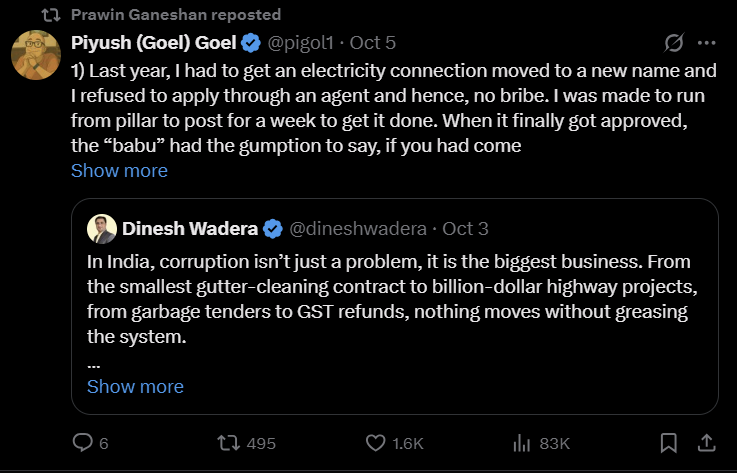Open Piyush (Goel) Goel's profile name

[x=154, y=42]
